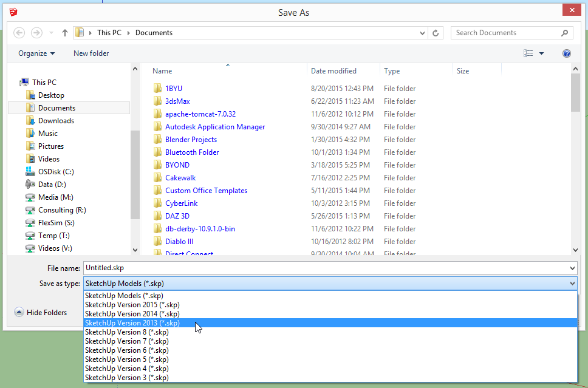Select Documents in the navigation pane
588x388 pixels.
(x=69, y=108)
